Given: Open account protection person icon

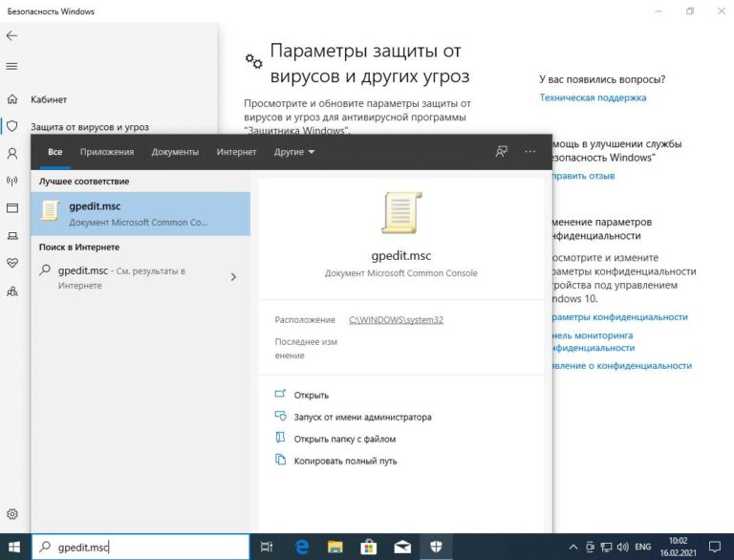Looking at the screenshot, I should (12, 154).
